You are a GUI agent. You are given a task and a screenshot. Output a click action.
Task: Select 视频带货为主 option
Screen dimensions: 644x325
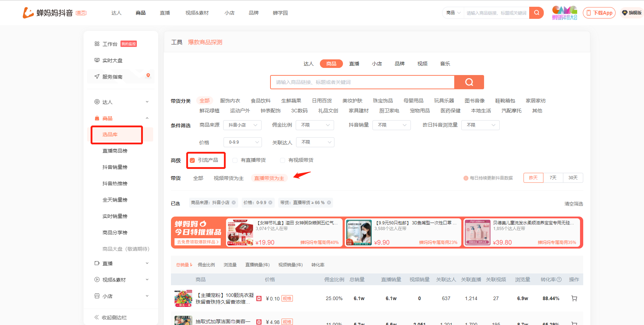(229, 178)
